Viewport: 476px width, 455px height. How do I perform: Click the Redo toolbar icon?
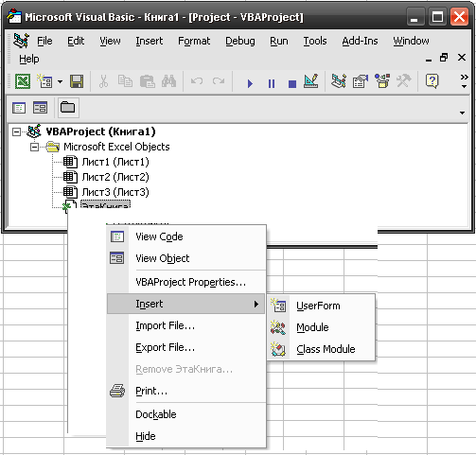point(219,81)
